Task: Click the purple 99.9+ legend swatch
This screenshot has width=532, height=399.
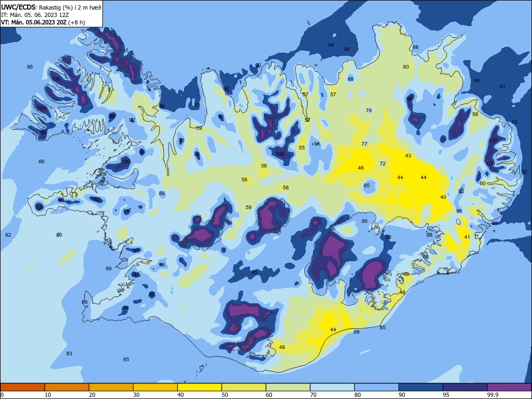Action: point(509,387)
